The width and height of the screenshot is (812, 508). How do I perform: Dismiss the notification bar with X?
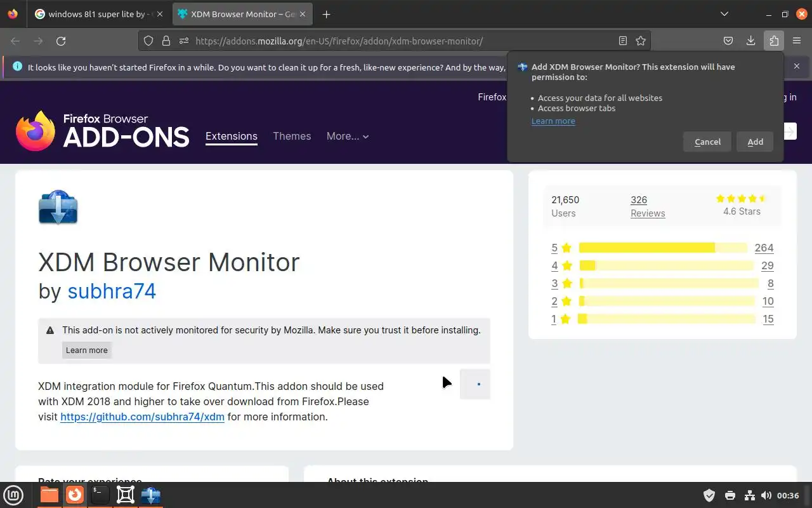coord(797,66)
